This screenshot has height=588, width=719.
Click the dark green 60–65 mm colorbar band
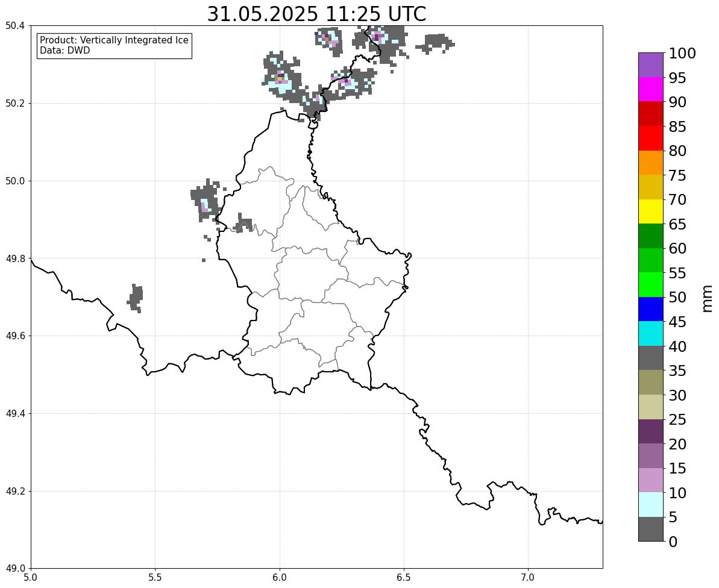[651, 236]
